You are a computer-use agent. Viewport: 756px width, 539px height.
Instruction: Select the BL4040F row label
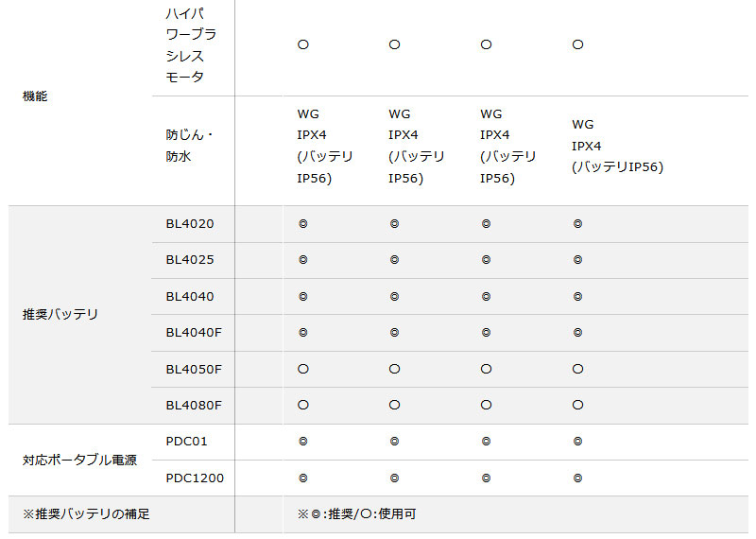click(194, 332)
